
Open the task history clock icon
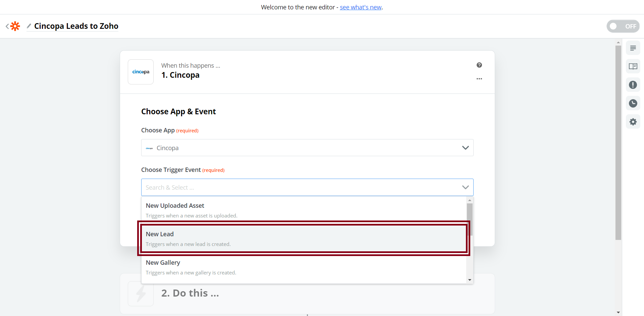tap(633, 103)
